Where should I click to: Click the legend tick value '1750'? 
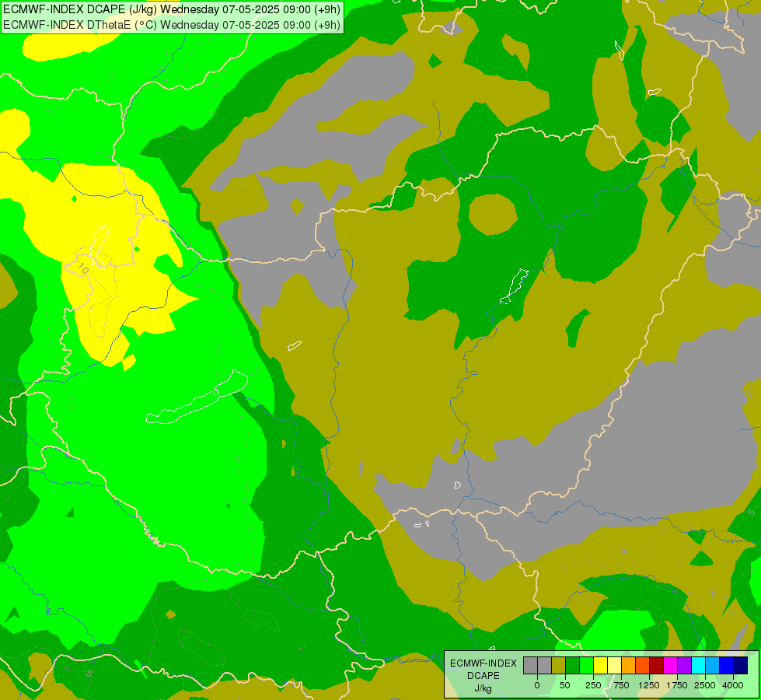677,685
